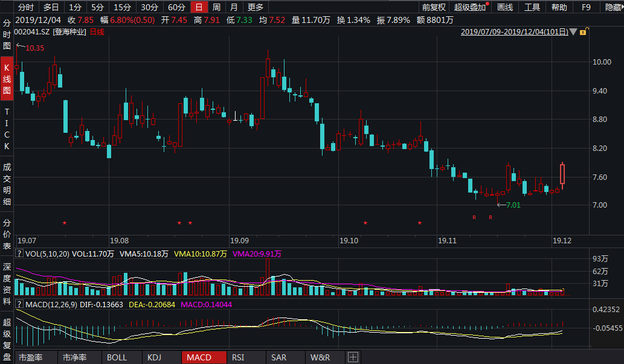Select K线图 in the left sidebar

[x=7, y=78]
